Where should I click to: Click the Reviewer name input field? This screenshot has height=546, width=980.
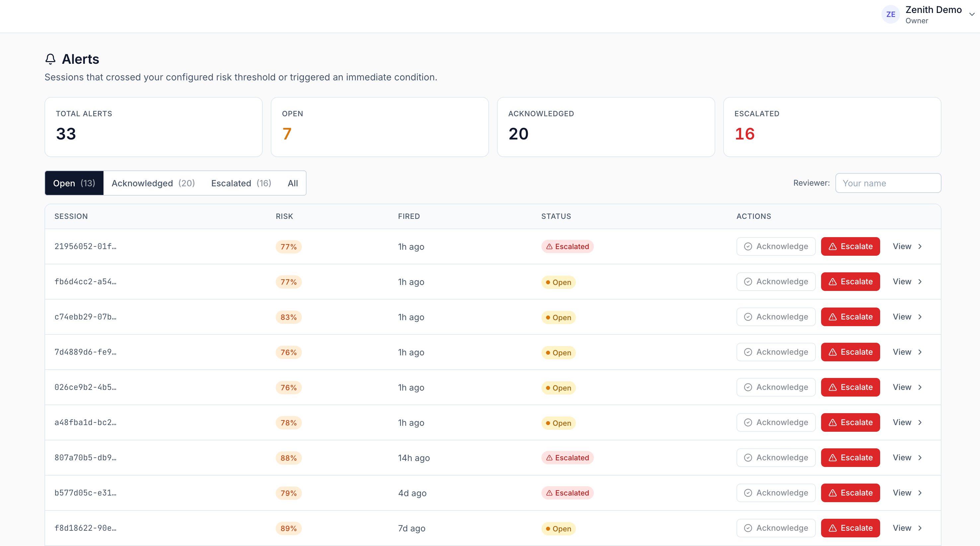click(x=888, y=183)
